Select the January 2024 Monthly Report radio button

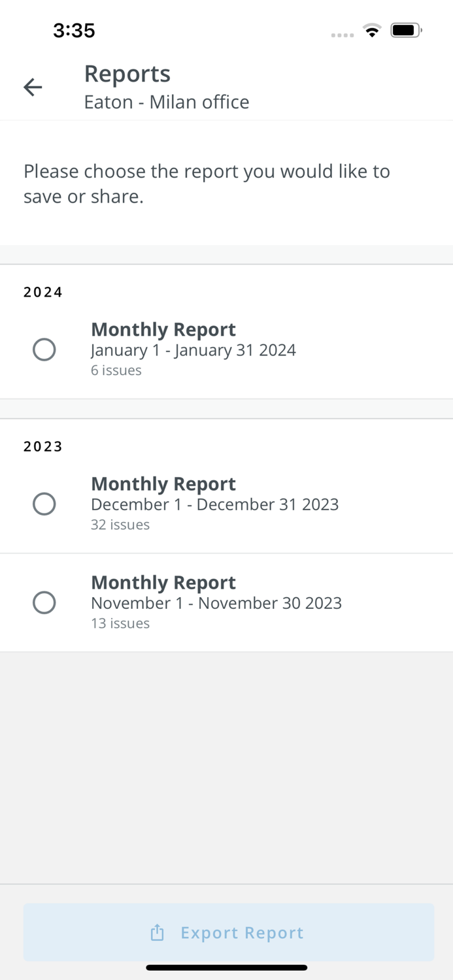(44, 350)
